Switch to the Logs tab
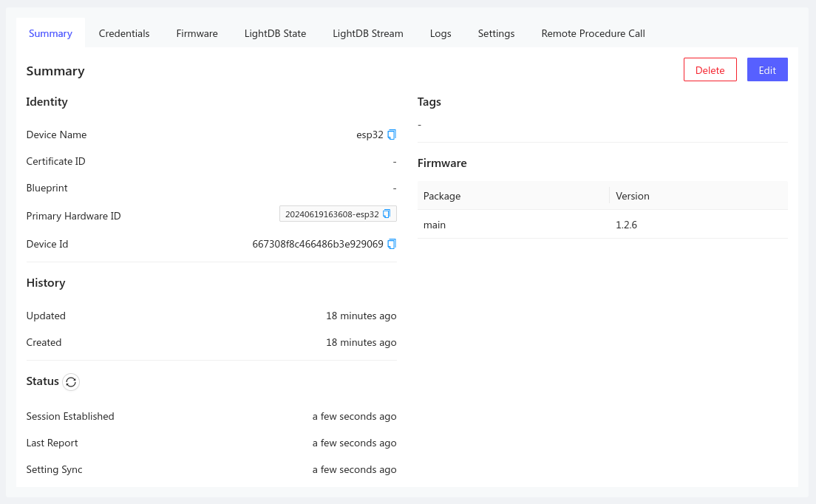The height and width of the screenshot is (504, 816). click(x=440, y=33)
